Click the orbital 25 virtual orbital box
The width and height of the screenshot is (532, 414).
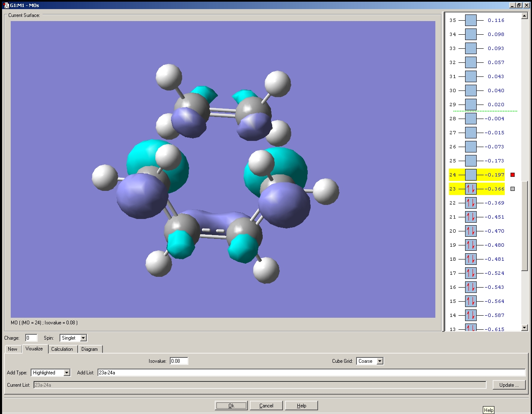(470, 161)
